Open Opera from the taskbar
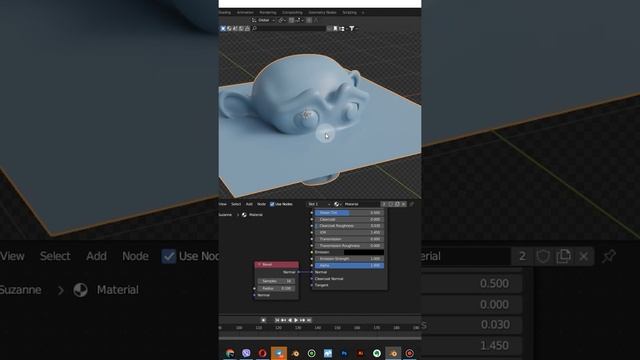Screen dimensions: 640x360 262,353
